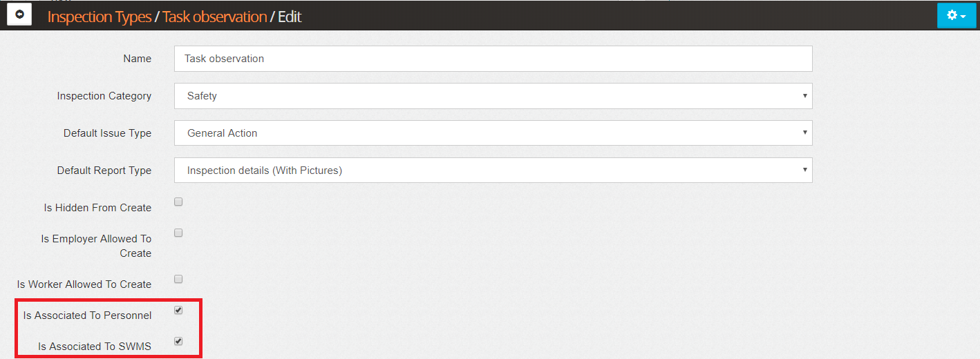Click the Inspection Category label
This screenshot has height=359, width=980.
[x=104, y=96]
